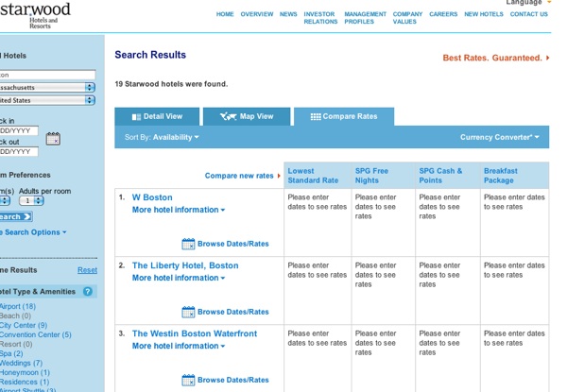Open the NEWS menu item
Screen dimensions: 567x392
tap(288, 14)
